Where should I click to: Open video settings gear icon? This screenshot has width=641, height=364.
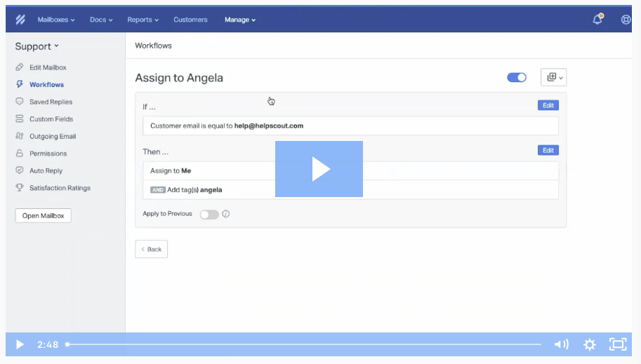(590, 344)
